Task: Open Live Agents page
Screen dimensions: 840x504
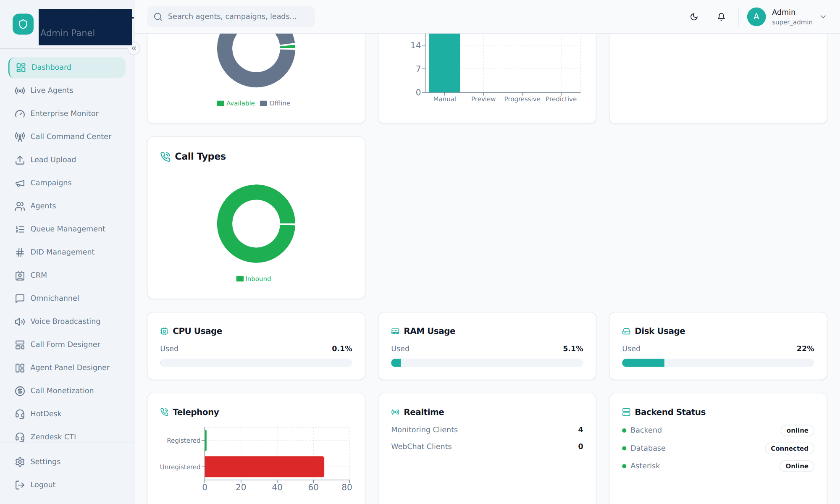Action: (67, 90)
